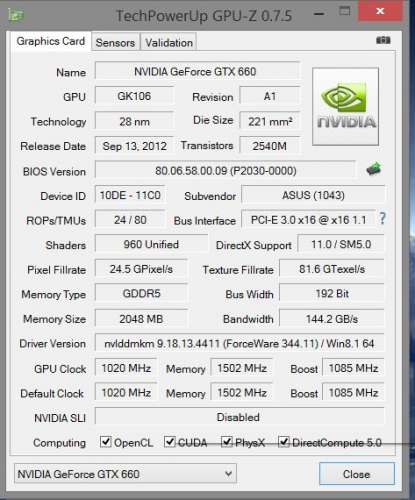Click the Bandwidth value 144.2 GB/s

332,319
